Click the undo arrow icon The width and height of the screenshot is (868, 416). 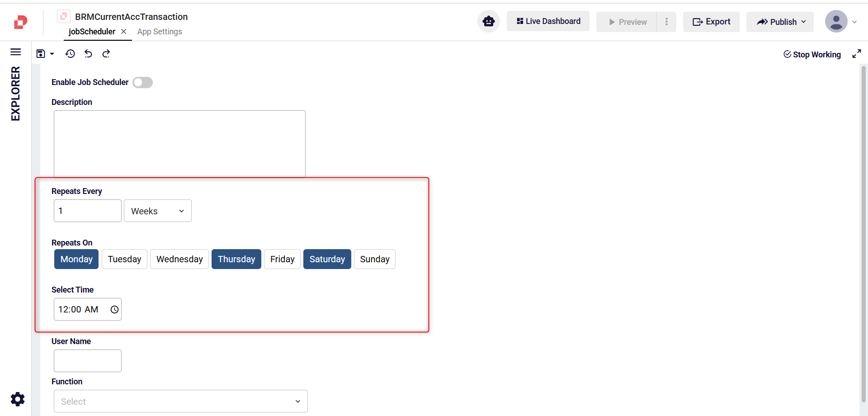88,54
